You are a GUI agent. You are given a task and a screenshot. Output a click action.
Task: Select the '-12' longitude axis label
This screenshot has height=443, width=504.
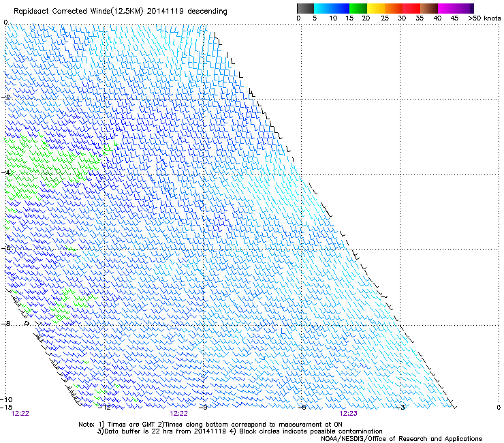(104, 408)
